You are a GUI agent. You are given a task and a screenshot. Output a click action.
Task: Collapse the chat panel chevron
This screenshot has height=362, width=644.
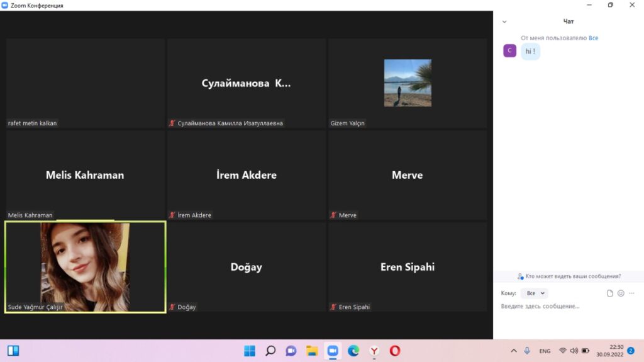pos(504,22)
